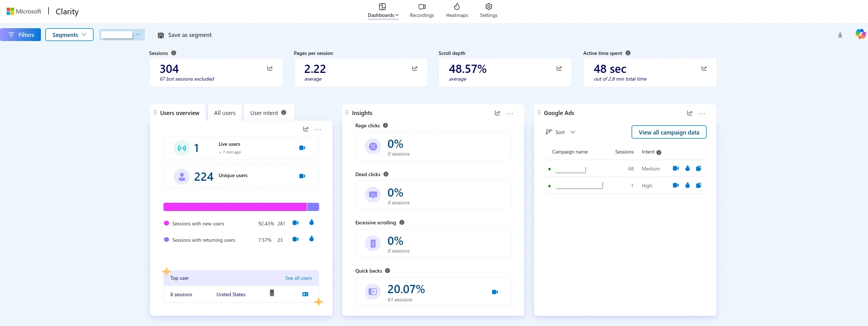Image resolution: width=868 pixels, height=326 pixels.
Task: Watch recordings of Quick backs sessions
Action: click(495, 292)
